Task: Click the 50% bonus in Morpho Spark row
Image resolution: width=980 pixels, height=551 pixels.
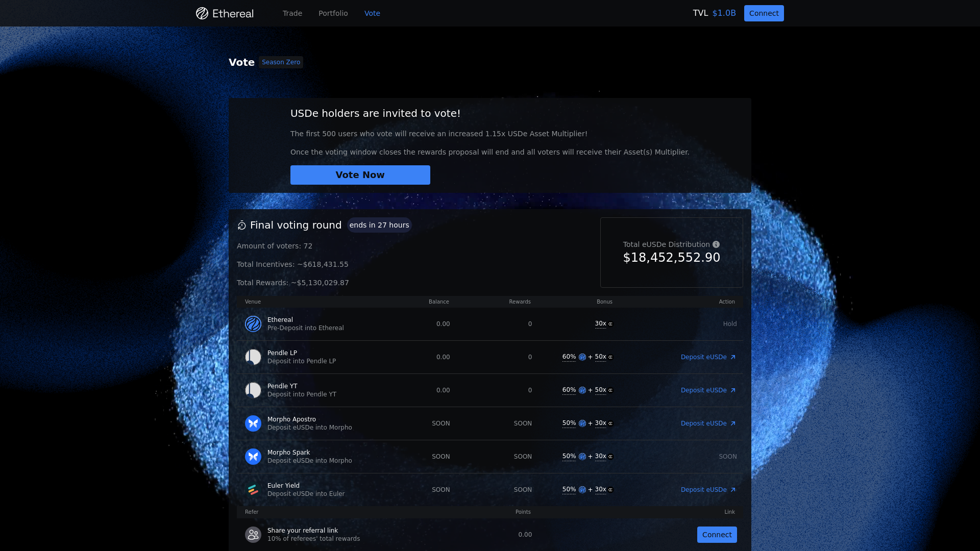Action: tap(569, 457)
